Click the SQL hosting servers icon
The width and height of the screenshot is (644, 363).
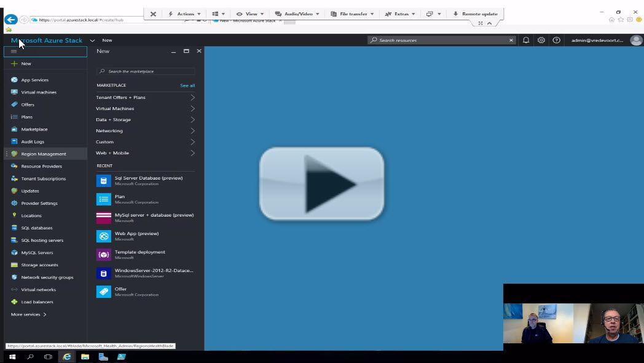[14, 240]
